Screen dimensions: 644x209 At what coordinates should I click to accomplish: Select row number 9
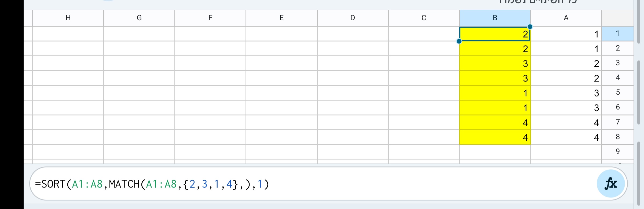click(x=618, y=151)
